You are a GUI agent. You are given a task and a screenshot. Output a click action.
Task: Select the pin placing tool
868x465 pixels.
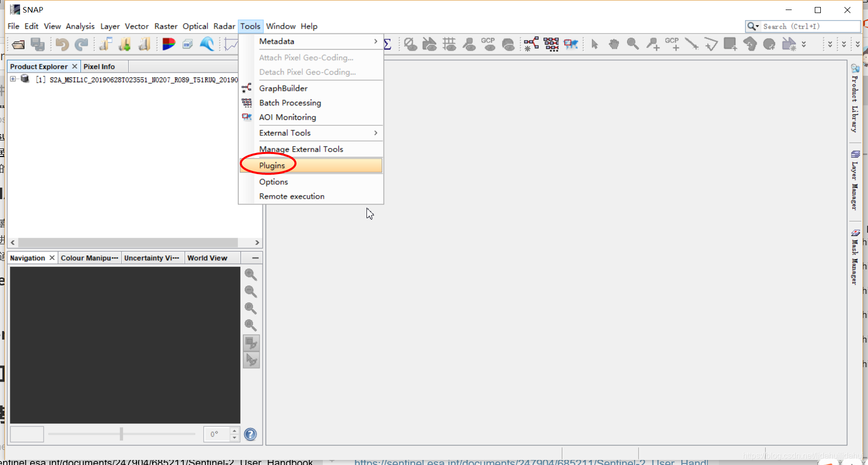click(x=652, y=44)
